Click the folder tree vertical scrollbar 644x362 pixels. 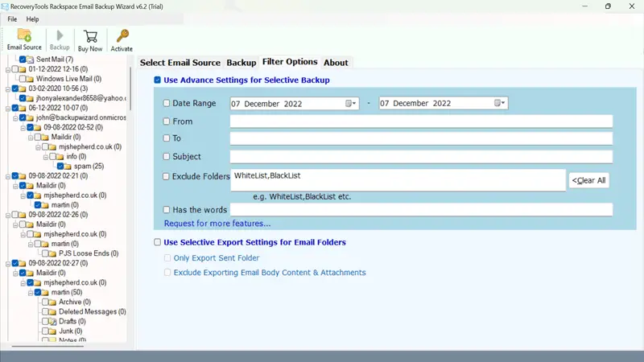point(132,201)
